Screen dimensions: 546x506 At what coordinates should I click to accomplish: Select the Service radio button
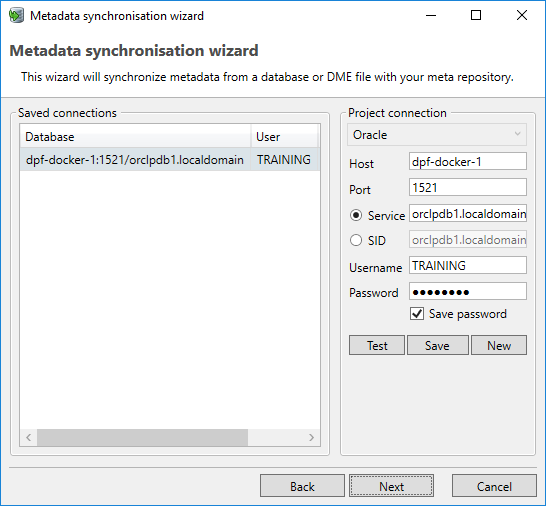tap(356, 215)
